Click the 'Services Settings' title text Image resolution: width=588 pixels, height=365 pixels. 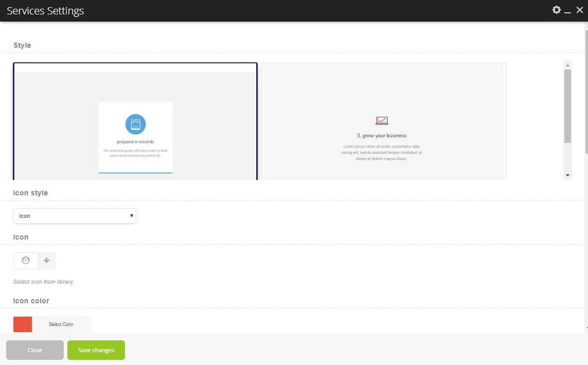pyautogui.click(x=45, y=11)
